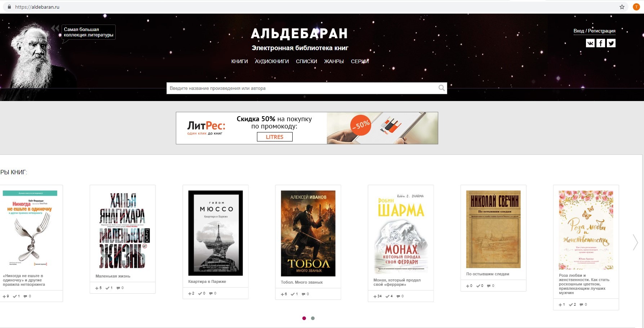The width and height of the screenshot is (644, 328).
Task: Select the first carousel page dot
Action: point(304,318)
